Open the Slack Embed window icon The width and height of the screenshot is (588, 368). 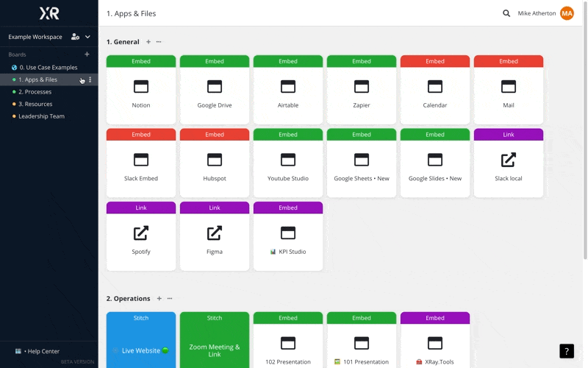click(x=141, y=160)
